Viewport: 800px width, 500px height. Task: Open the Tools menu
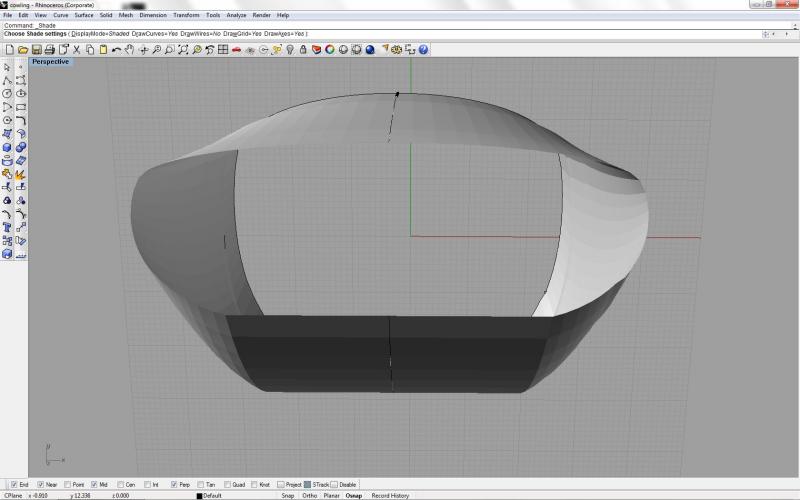tap(213, 15)
